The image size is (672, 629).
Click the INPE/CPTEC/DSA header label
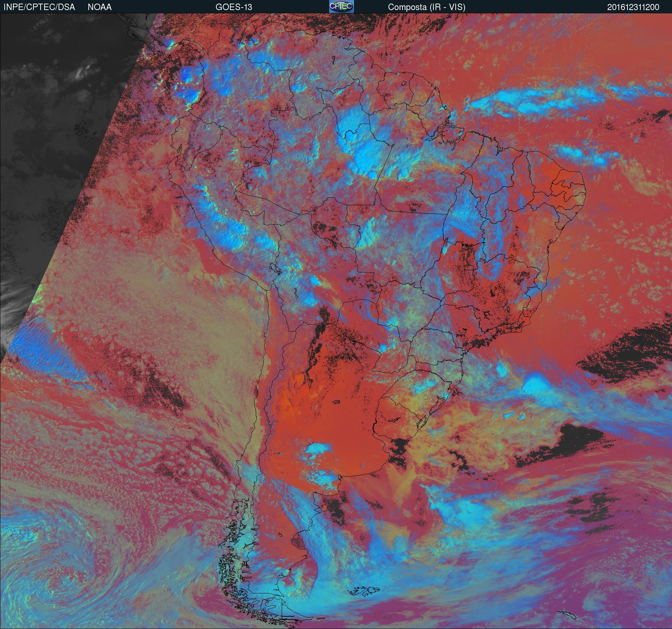pos(39,7)
